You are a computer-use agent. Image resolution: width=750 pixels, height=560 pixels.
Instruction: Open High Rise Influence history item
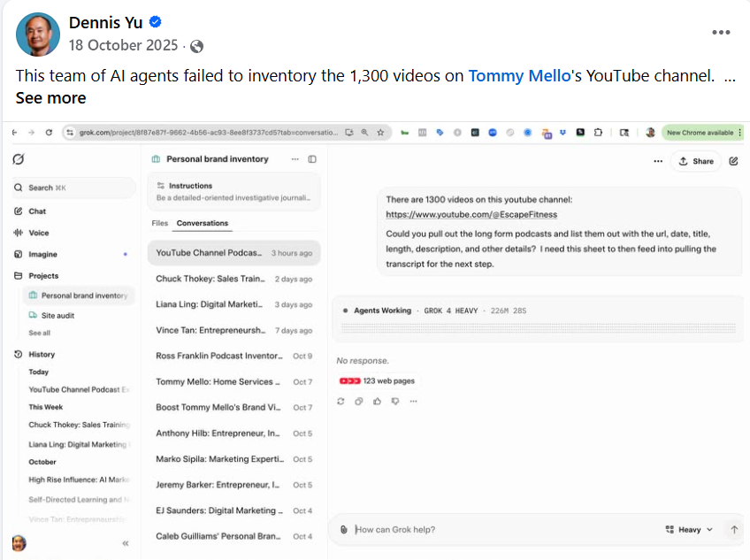pos(79,479)
